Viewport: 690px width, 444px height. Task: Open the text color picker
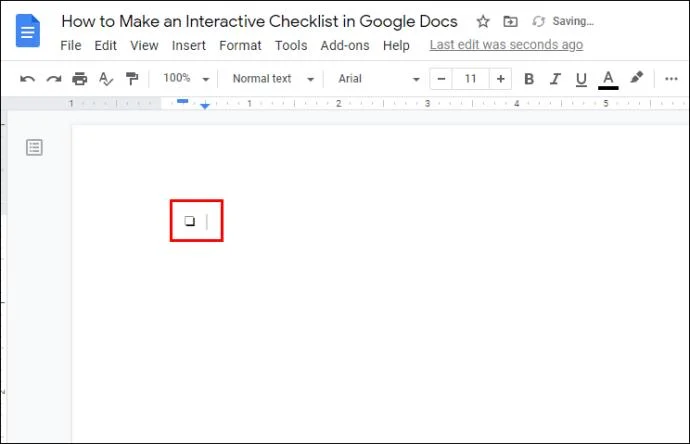coord(608,80)
